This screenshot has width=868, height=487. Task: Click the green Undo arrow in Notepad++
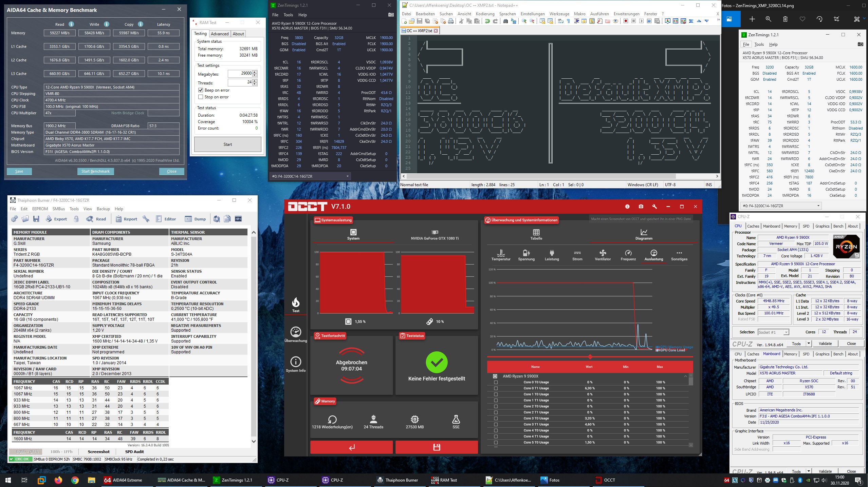click(487, 21)
